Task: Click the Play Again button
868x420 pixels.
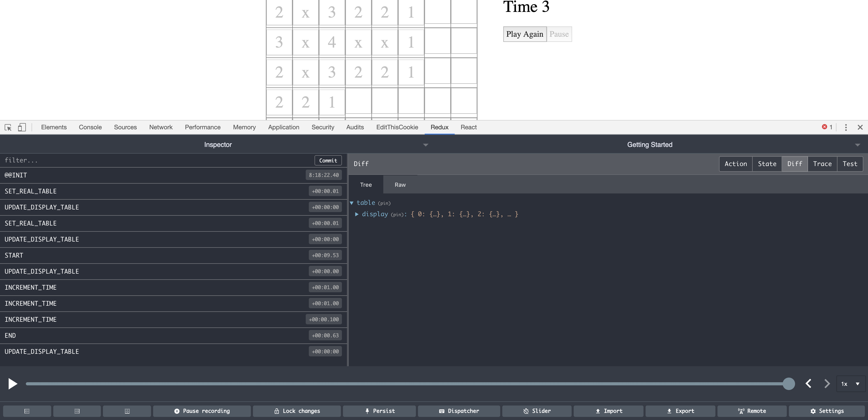Action: [525, 34]
